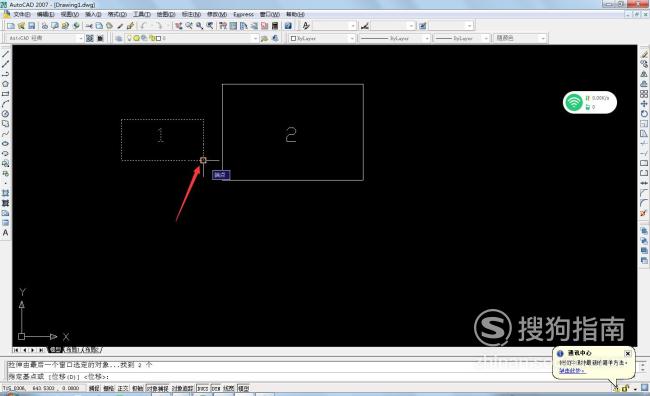650x396 pixels.
Task: Open the 绘图(D) menu
Action: [x=166, y=15]
